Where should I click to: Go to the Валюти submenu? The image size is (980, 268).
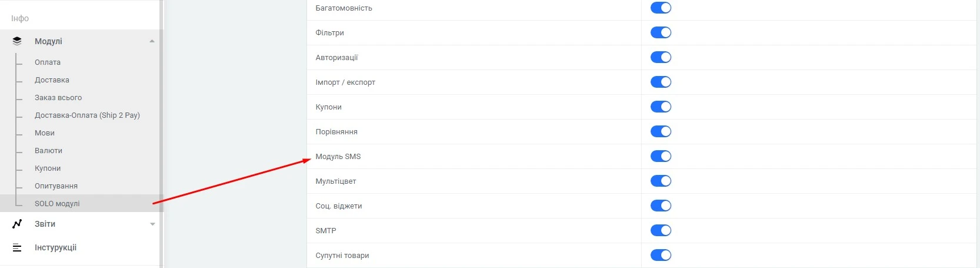[48, 151]
